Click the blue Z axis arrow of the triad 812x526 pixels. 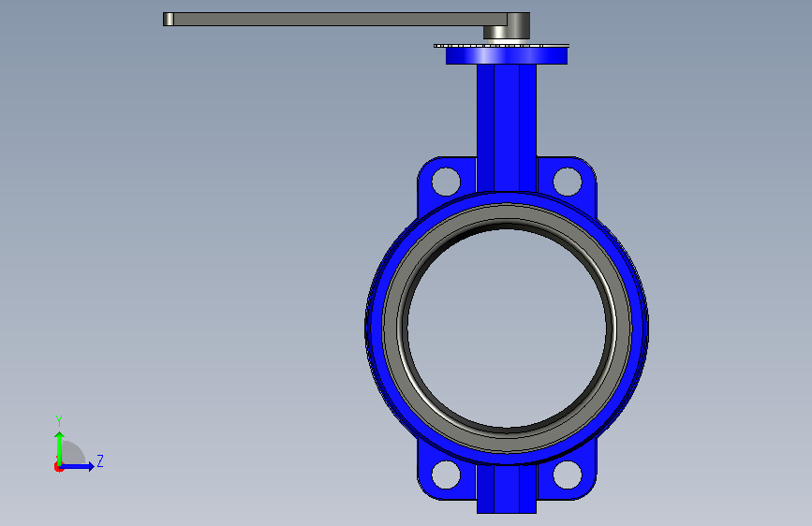coord(78,466)
